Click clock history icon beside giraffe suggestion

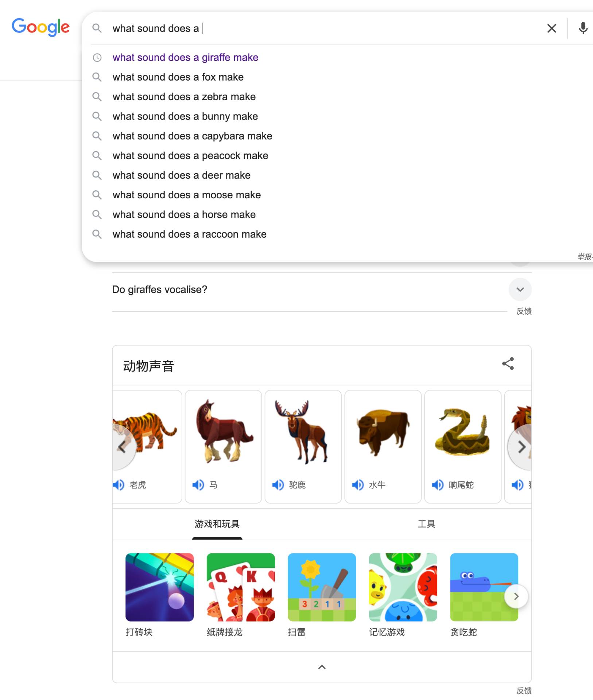97,58
